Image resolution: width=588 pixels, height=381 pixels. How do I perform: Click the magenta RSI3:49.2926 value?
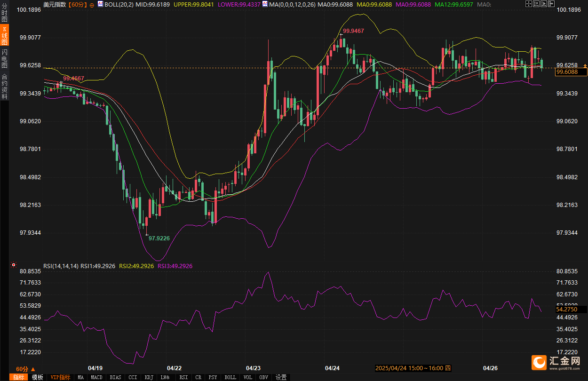[175, 266]
